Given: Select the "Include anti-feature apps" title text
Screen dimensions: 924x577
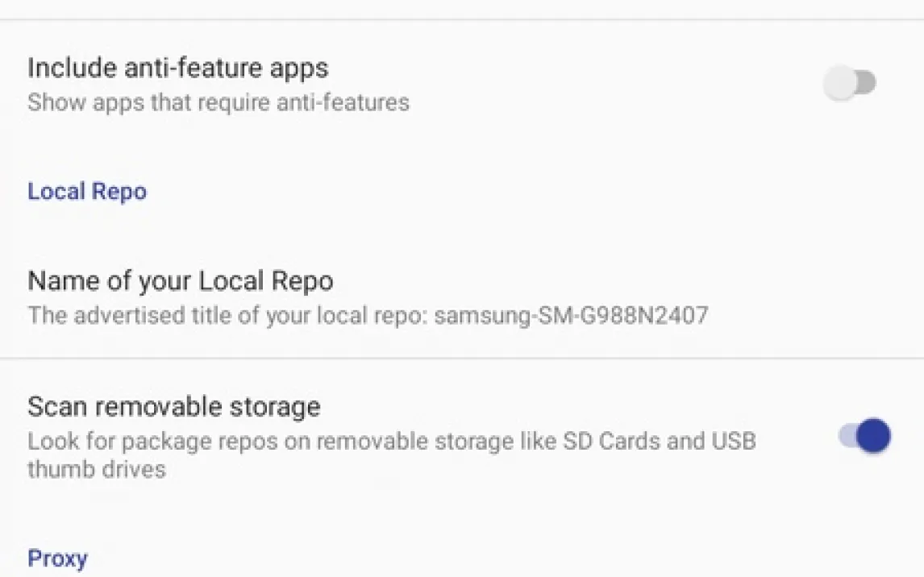Looking at the screenshot, I should pyautogui.click(x=177, y=68).
